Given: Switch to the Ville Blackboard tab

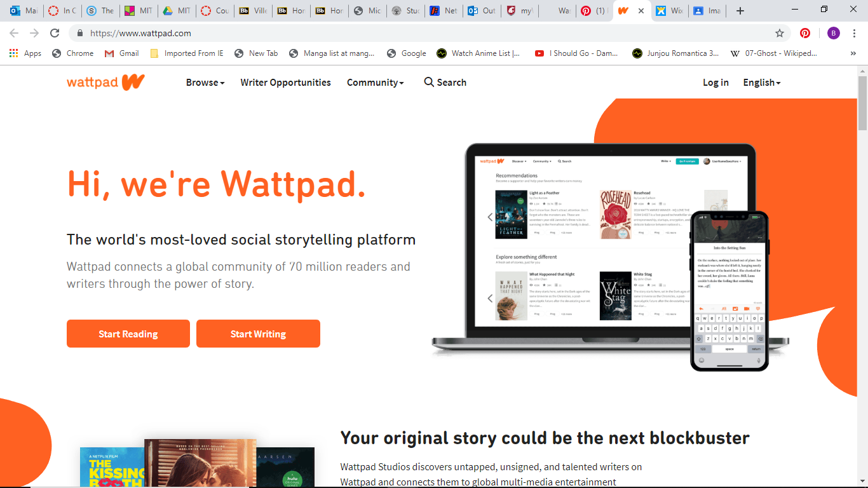Looking at the screenshot, I should (x=252, y=11).
